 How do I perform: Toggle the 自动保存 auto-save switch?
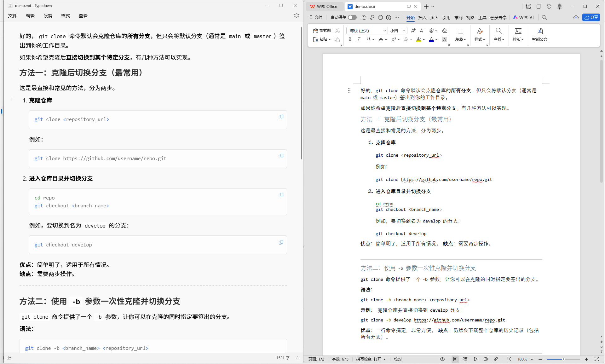point(352,17)
